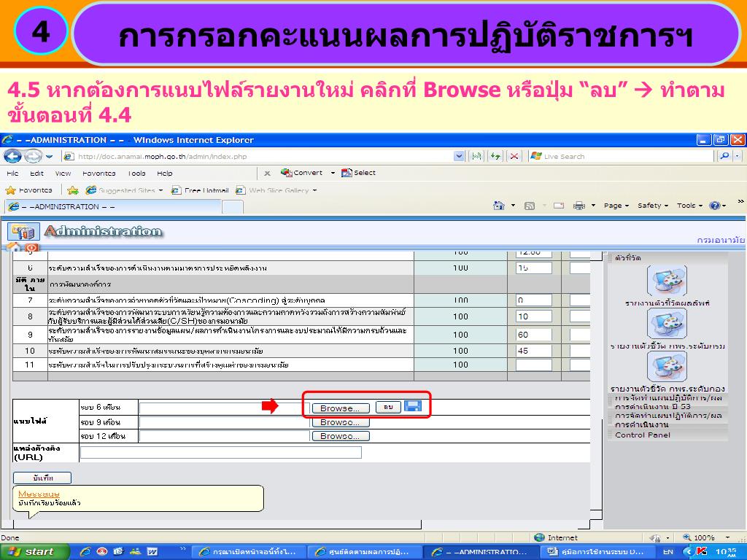Click the Home icon in command bar
The height and width of the screenshot is (560, 747).
click(x=499, y=206)
